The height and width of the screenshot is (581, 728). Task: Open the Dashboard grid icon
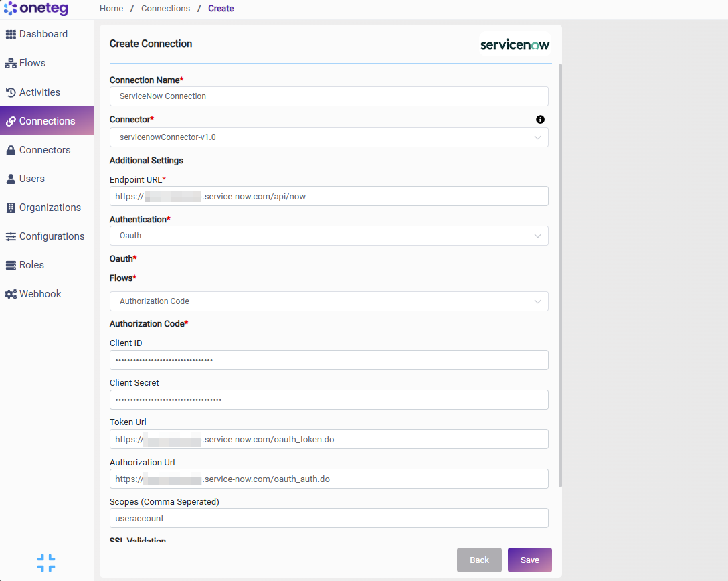11,34
